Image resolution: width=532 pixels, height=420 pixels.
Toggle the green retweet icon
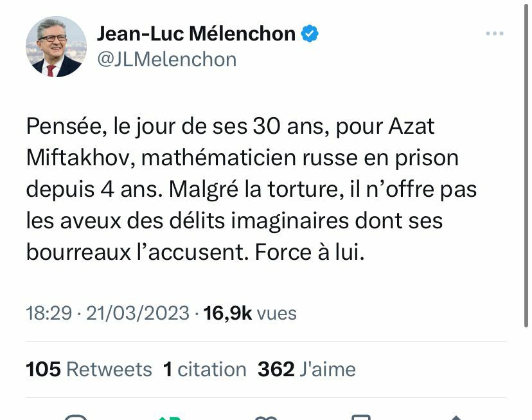coord(170,417)
